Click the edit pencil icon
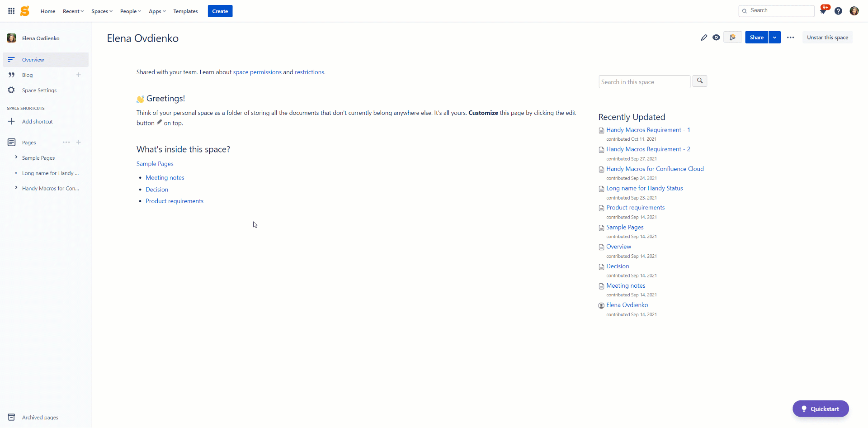The height and width of the screenshot is (428, 868). 704,38
